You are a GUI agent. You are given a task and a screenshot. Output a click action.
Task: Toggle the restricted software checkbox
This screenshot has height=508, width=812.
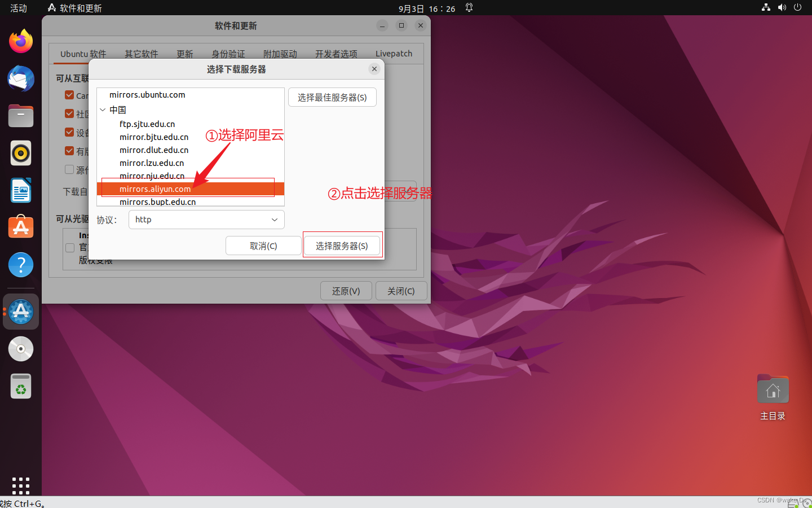pyautogui.click(x=69, y=151)
